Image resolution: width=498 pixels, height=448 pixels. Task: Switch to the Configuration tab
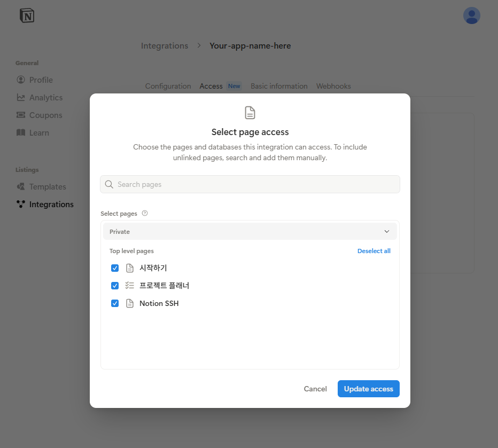168,86
